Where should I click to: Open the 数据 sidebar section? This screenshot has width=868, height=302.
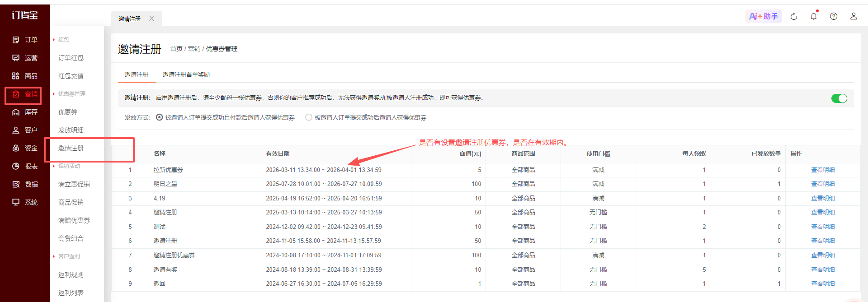pos(25,184)
